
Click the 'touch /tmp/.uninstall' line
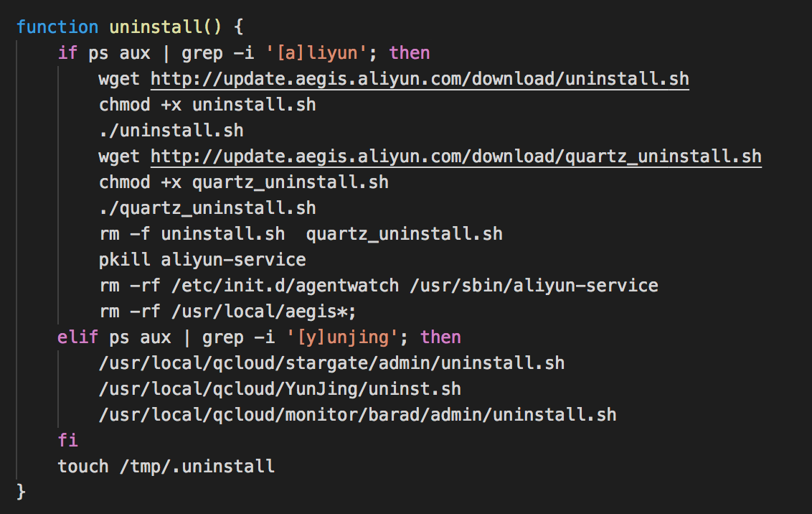(x=166, y=467)
